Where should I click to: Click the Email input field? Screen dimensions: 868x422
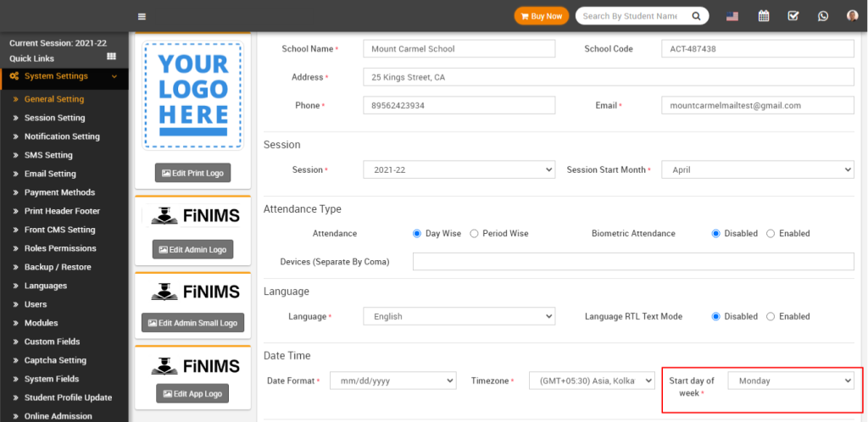pyautogui.click(x=758, y=105)
